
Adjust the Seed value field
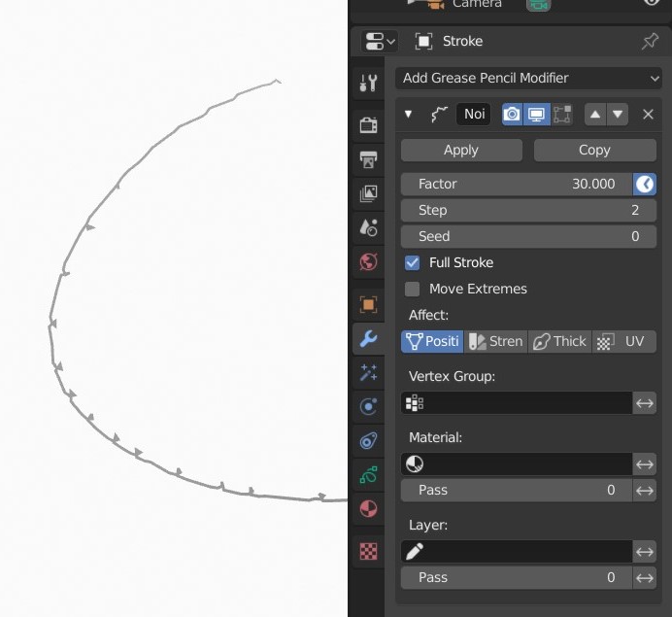528,236
